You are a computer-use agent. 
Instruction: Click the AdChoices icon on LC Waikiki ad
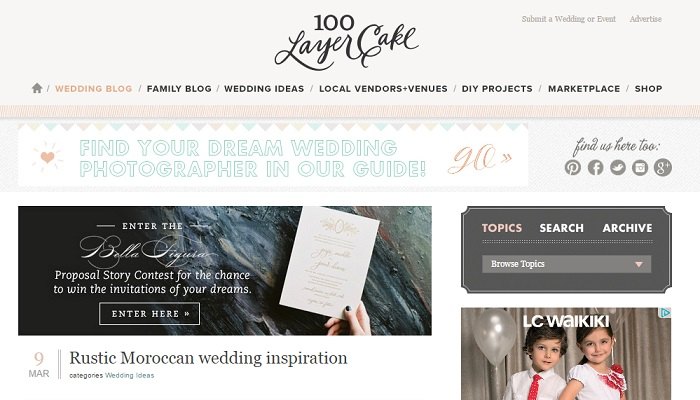coord(665,313)
